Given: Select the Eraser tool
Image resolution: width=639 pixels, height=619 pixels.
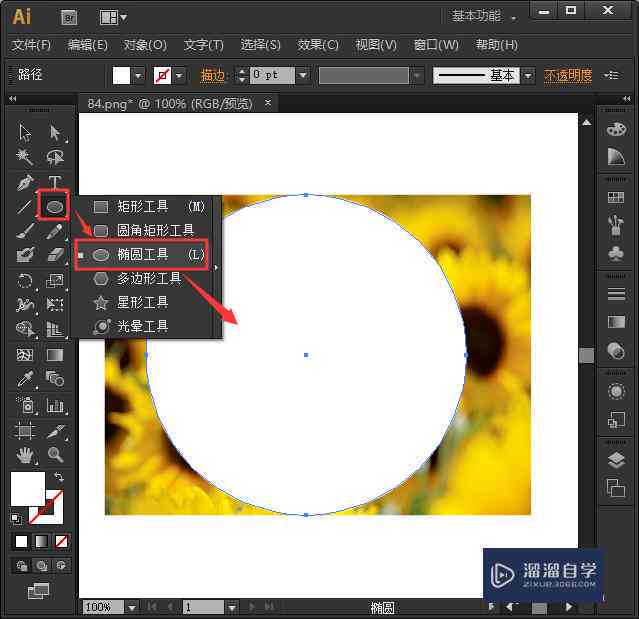Looking at the screenshot, I should click(55, 255).
